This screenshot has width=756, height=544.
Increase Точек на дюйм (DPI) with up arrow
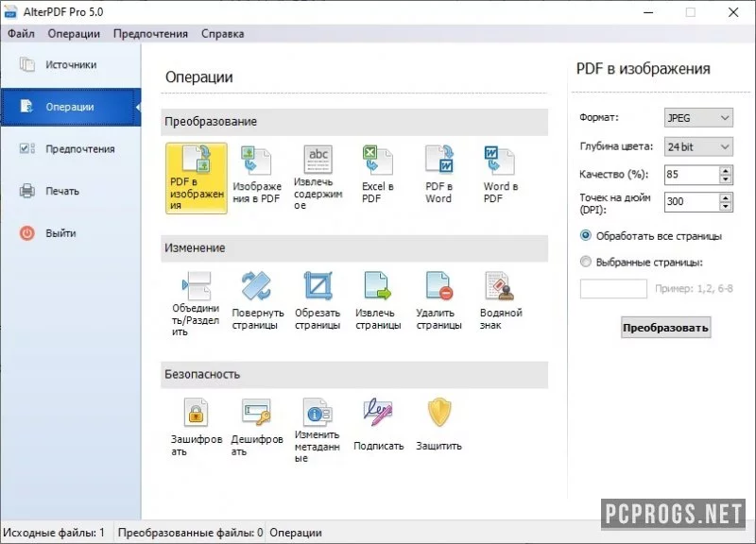point(725,197)
